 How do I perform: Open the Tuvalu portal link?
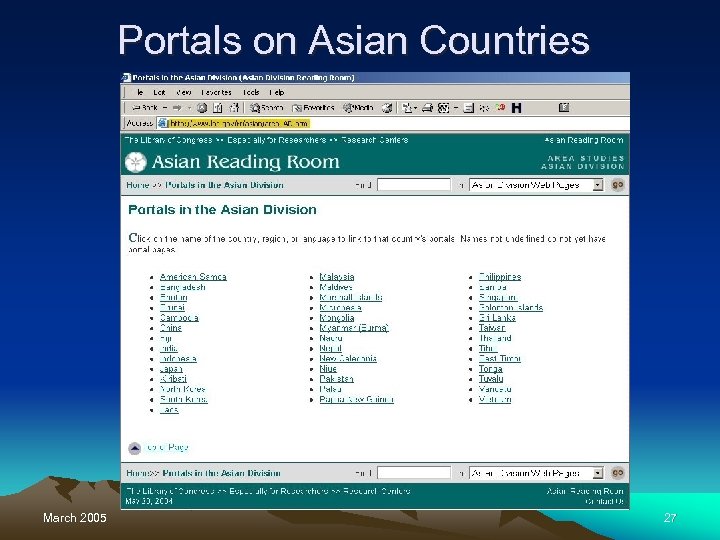(x=491, y=379)
